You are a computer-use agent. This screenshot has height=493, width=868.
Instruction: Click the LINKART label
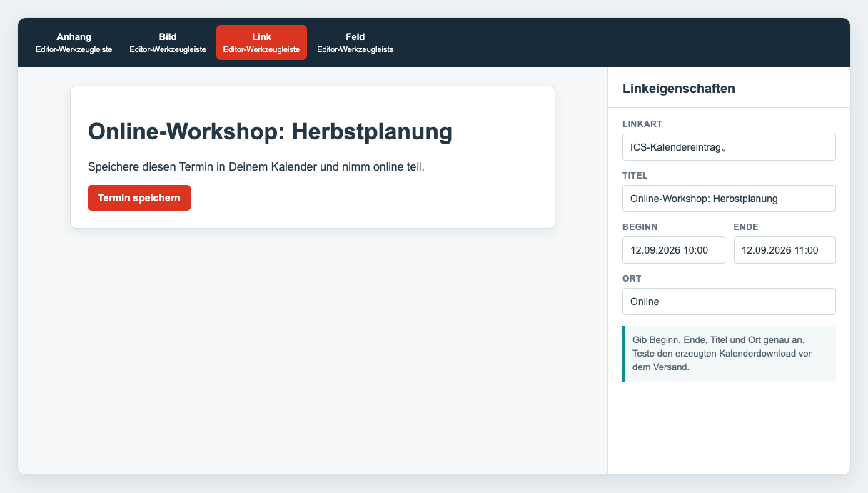click(642, 124)
